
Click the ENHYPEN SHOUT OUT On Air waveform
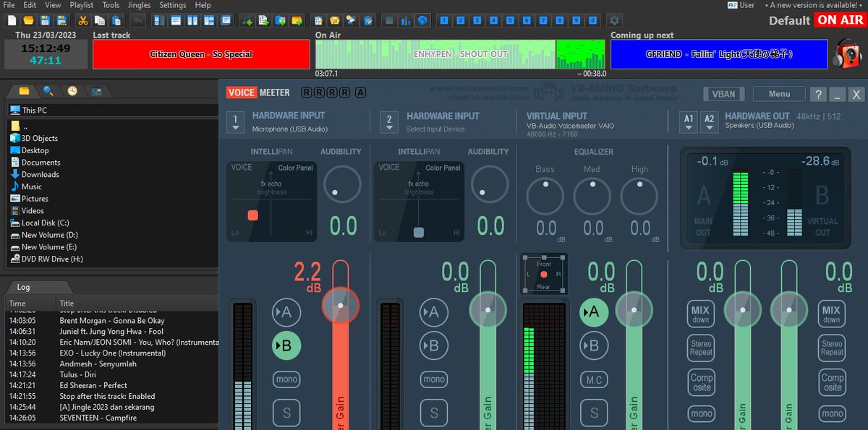click(460, 54)
